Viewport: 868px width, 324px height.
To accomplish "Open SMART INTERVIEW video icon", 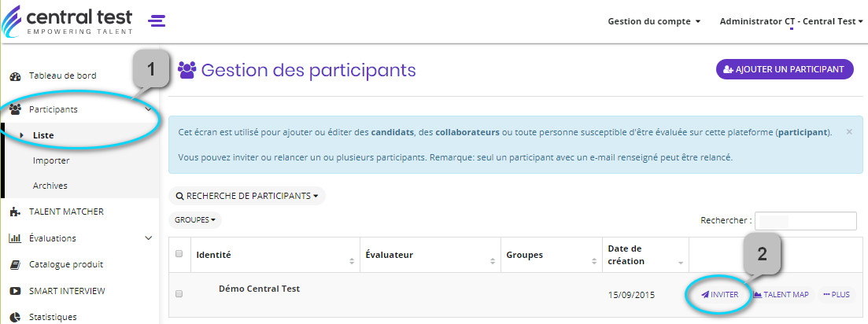I will click(16, 291).
